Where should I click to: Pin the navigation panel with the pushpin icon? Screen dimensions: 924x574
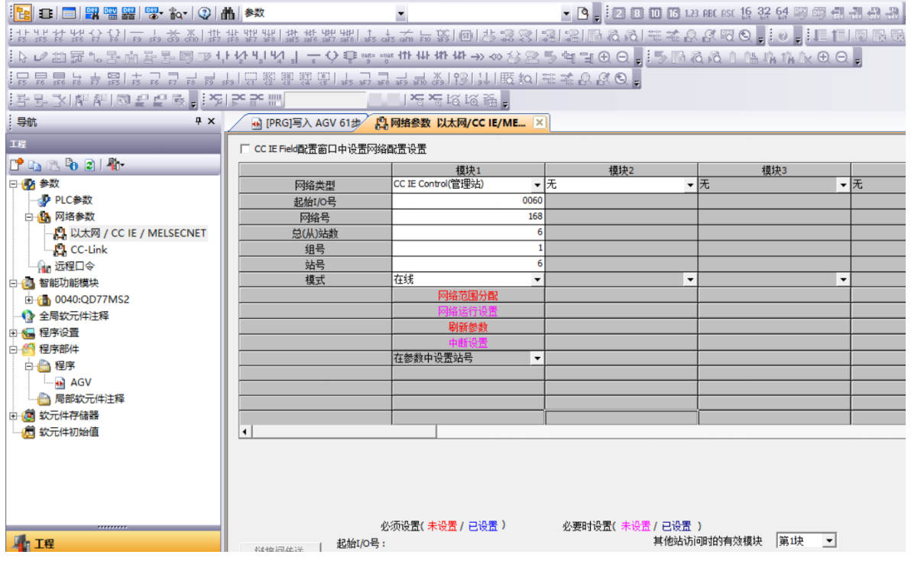click(x=199, y=122)
